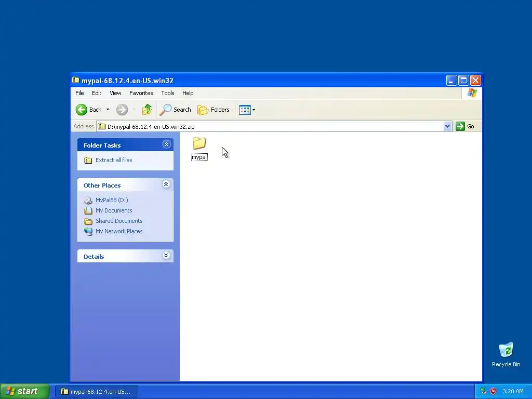The height and width of the screenshot is (399, 532).
Task: Close the mypal explorer window
Action: [475, 81]
